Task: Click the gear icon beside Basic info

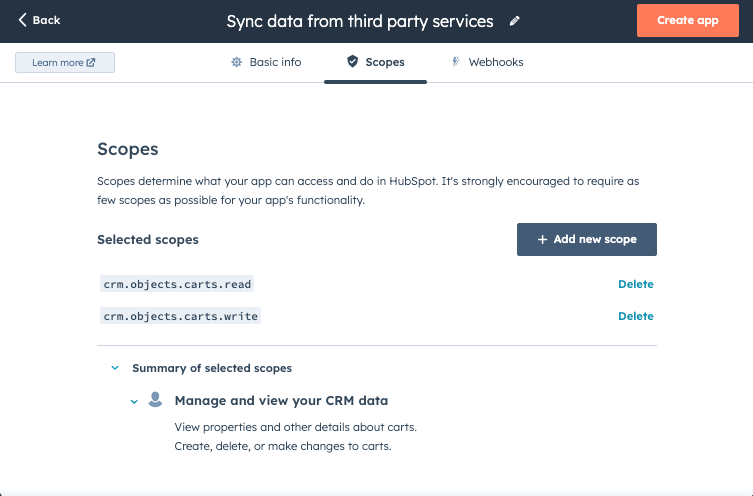Action: 236,62
